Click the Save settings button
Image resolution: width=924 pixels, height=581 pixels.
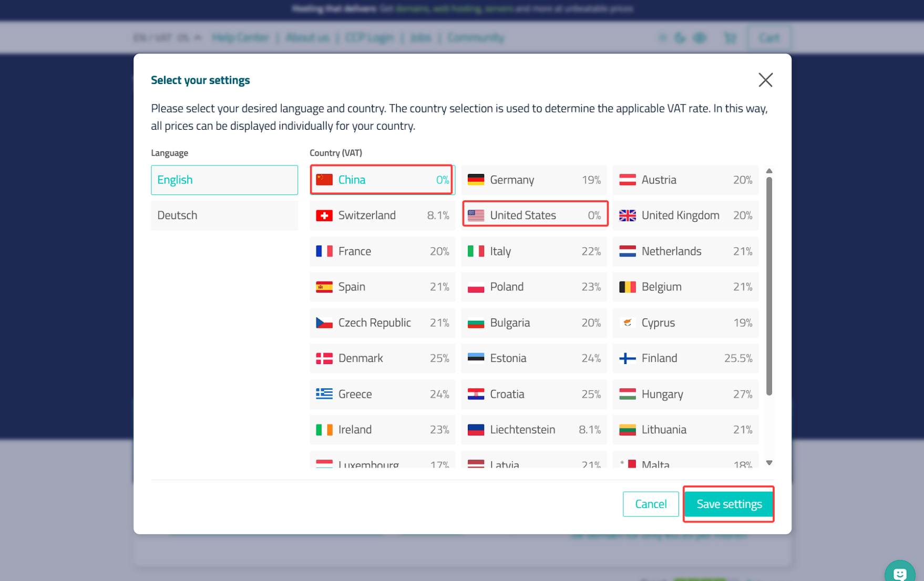729,504
